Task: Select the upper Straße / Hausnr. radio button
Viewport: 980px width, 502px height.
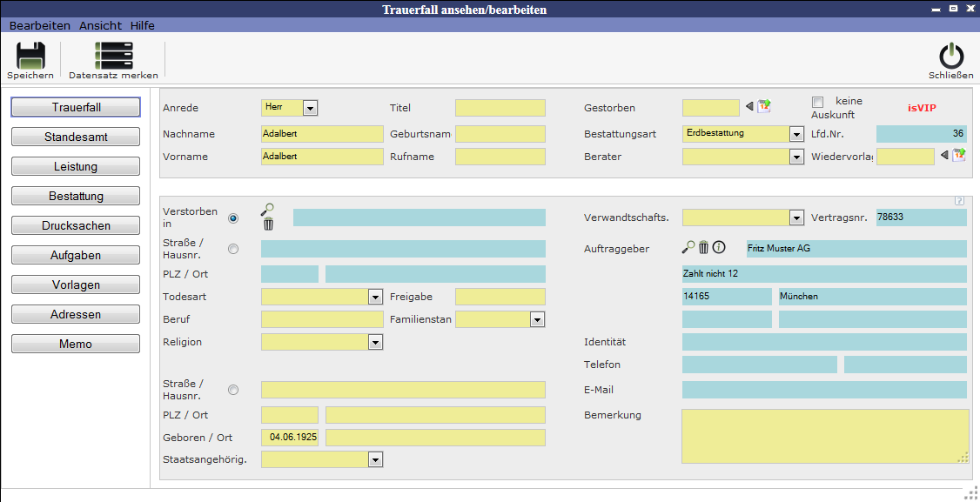Action: pyautogui.click(x=232, y=249)
